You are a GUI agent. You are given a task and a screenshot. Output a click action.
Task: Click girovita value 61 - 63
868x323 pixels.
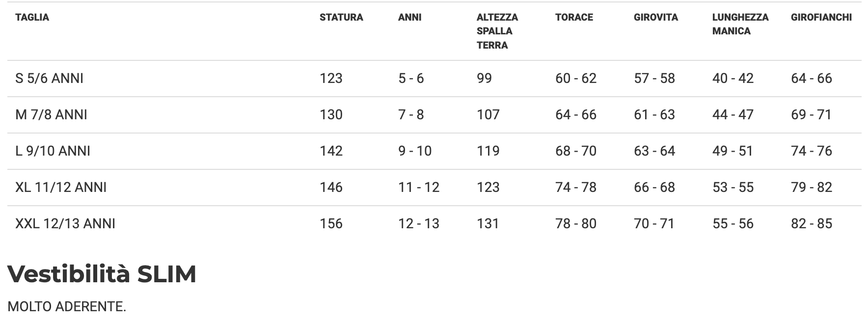click(654, 115)
